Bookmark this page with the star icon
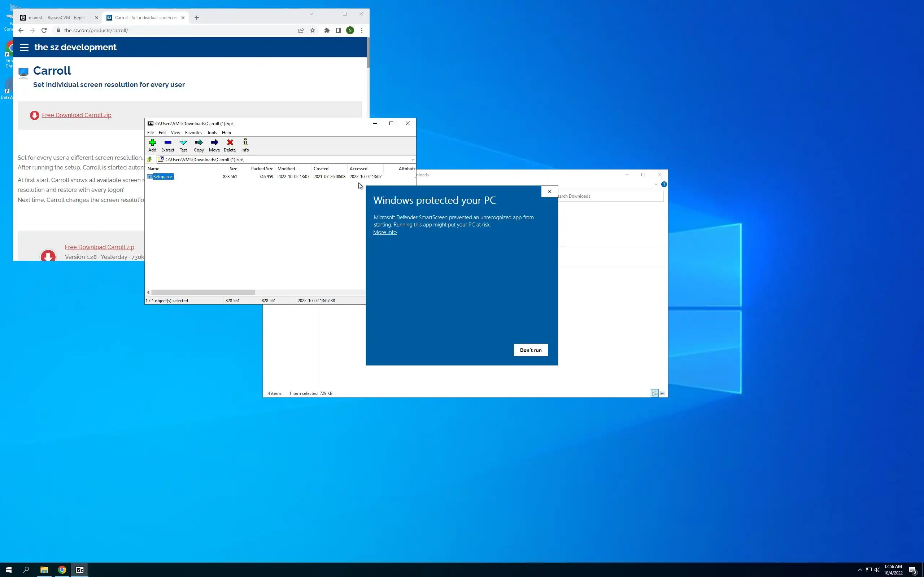924x577 pixels. 313,31
